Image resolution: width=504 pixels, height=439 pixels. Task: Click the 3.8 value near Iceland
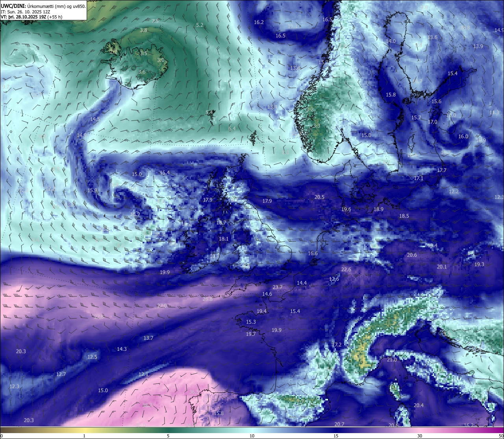click(x=143, y=30)
